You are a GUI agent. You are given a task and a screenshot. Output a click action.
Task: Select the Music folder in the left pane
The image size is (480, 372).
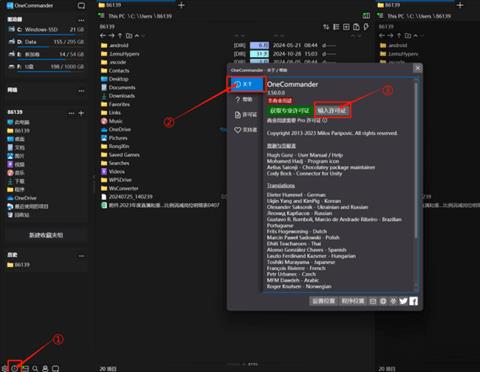[112, 121]
